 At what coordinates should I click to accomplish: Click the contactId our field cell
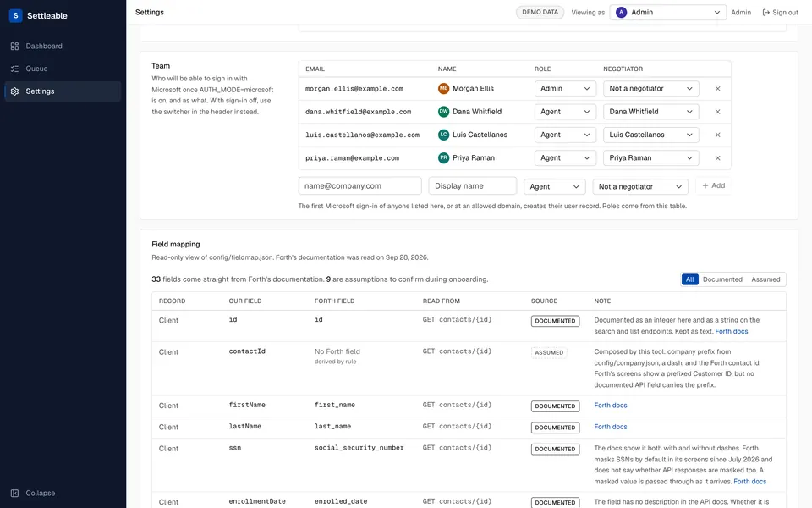click(247, 351)
